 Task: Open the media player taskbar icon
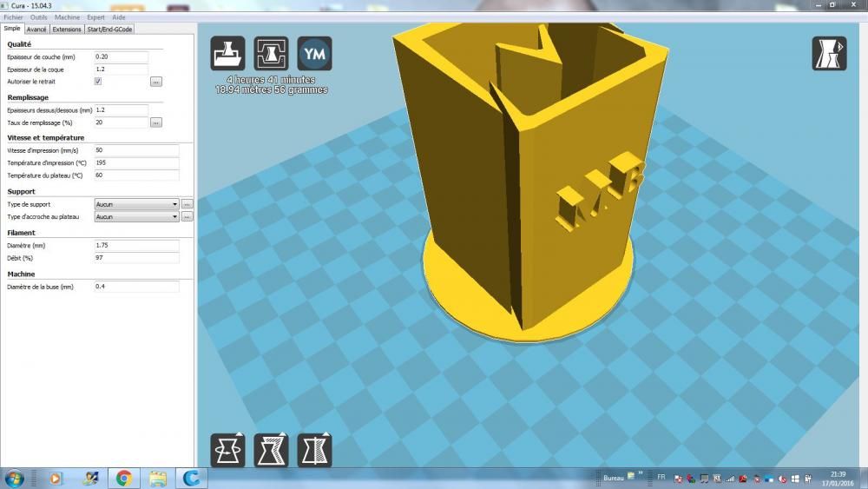(56, 478)
